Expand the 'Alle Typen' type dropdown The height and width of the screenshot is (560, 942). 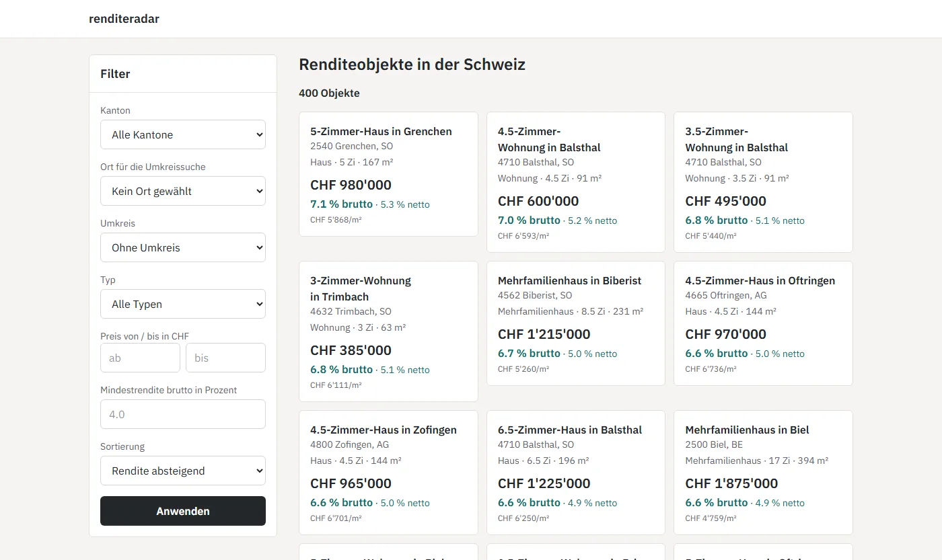click(183, 304)
